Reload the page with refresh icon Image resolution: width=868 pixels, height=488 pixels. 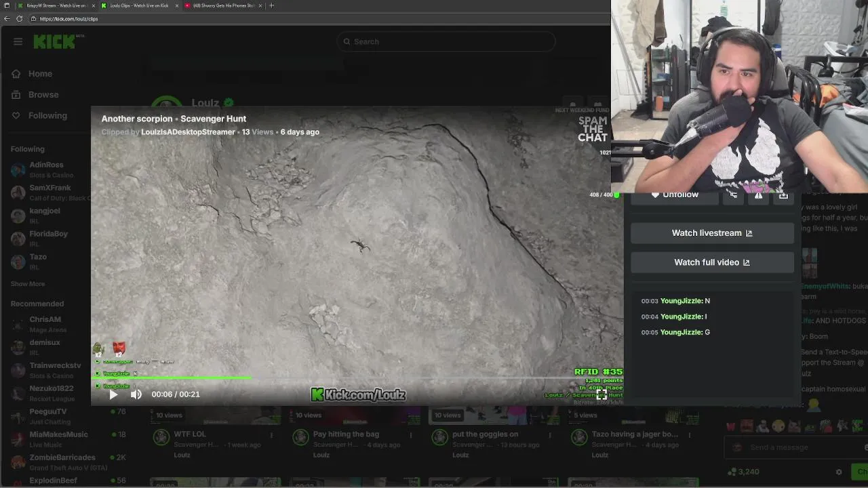(20, 19)
